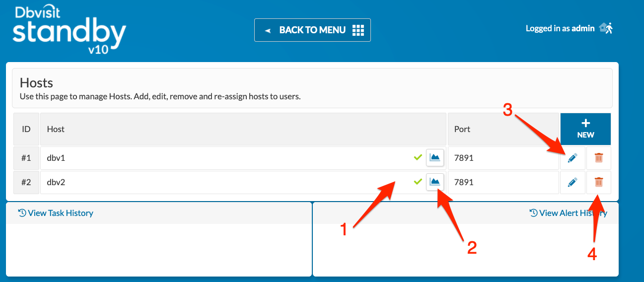644x282 pixels.
Task: Click the green checkmark status for dbv1
Action: pos(418,157)
